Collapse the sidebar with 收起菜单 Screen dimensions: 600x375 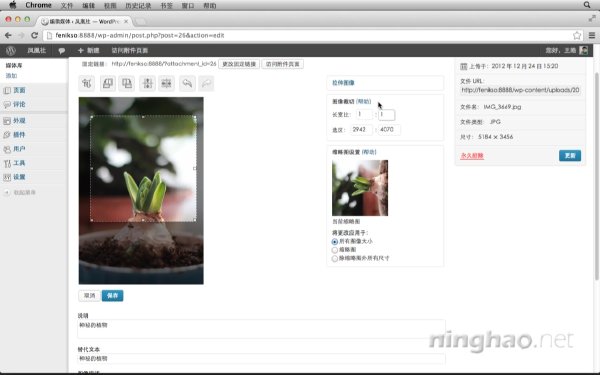20,192
